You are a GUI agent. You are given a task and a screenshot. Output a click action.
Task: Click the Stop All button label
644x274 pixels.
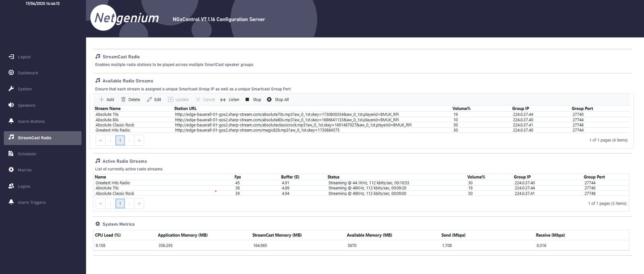pyautogui.click(x=282, y=100)
